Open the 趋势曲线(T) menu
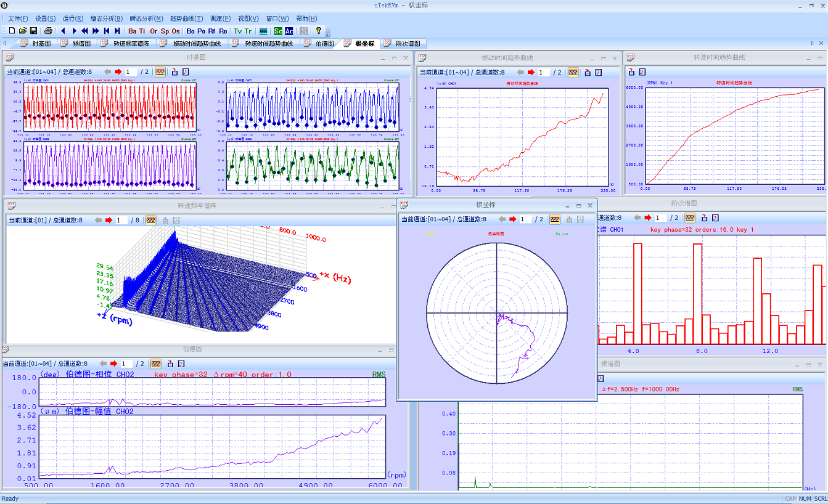The image size is (828, 504). click(x=185, y=18)
